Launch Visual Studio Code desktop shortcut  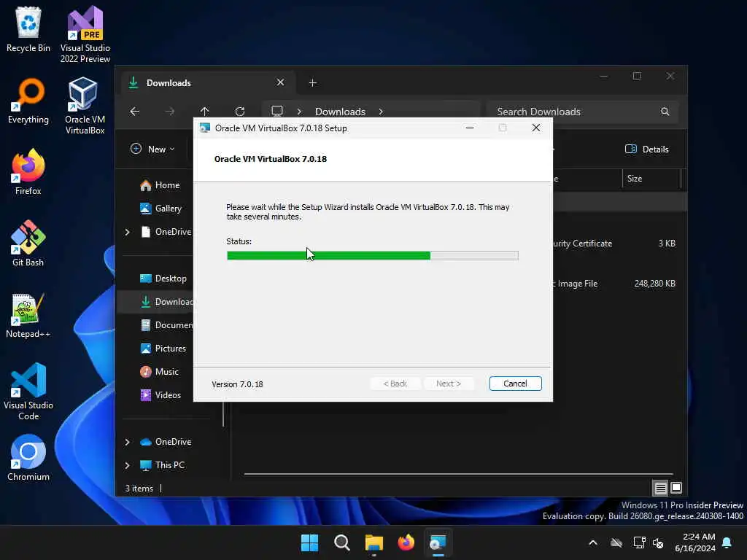pos(28,392)
